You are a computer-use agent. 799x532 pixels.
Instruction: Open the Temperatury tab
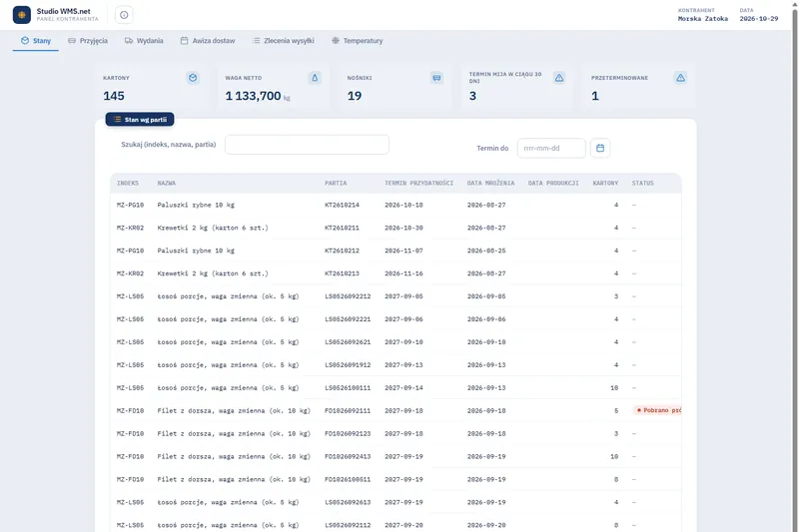[358, 41]
